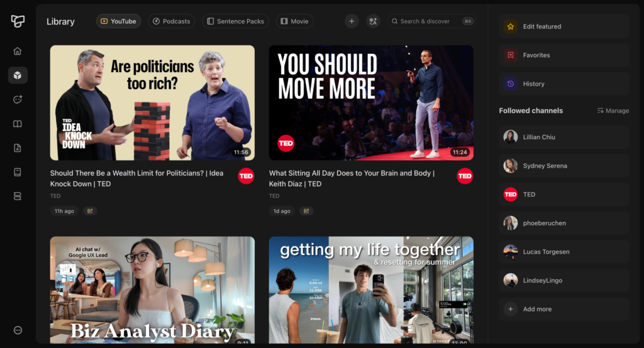This screenshot has width=644, height=348.
Task: Open the 'You Should Move More' video thumbnail
Action: pyautogui.click(x=371, y=103)
